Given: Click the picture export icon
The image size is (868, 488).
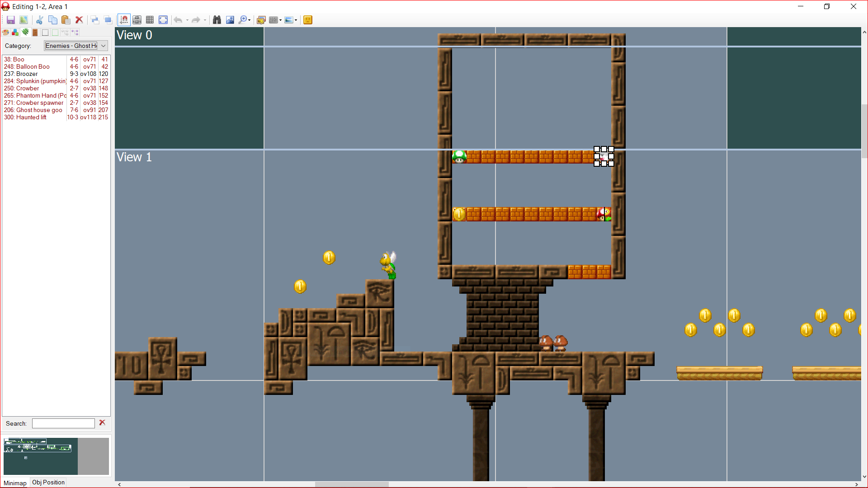Looking at the screenshot, I should (x=230, y=20).
